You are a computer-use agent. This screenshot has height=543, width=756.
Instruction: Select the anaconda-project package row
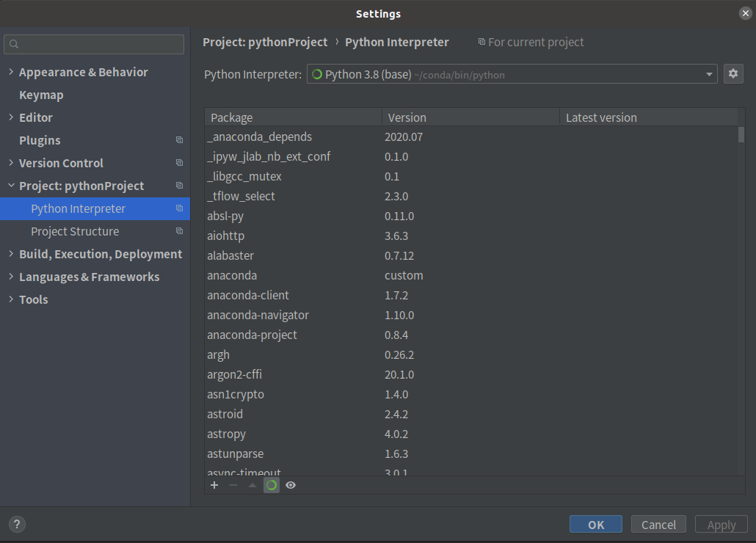click(x=471, y=335)
